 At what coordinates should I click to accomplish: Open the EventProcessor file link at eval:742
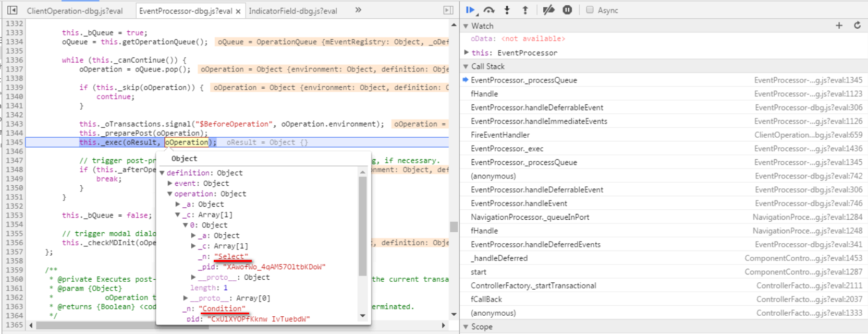pos(809,176)
